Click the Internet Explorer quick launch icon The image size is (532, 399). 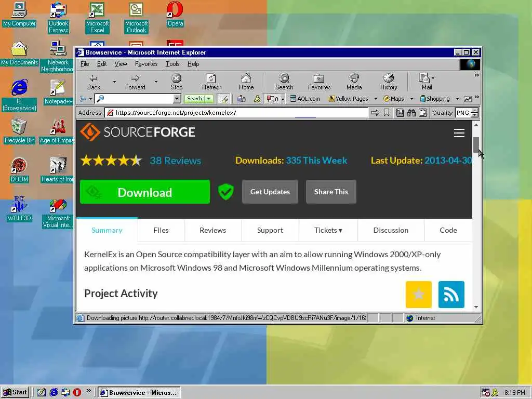[x=54, y=392]
